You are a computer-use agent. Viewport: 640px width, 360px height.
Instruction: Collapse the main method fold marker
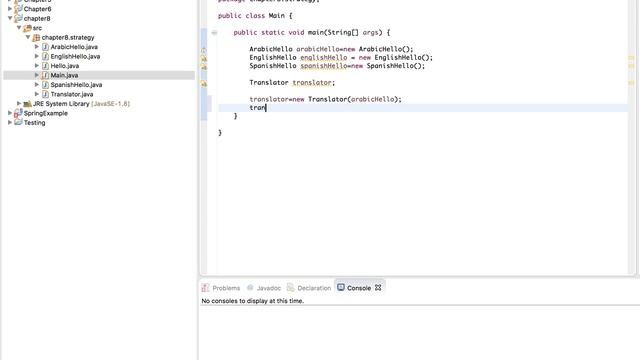pyautogui.click(x=214, y=33)
